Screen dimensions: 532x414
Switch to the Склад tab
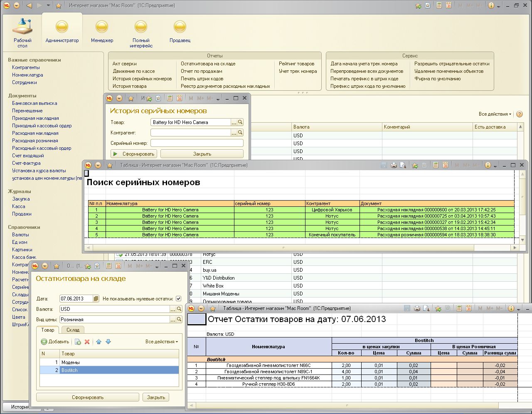tap(73, 330)
